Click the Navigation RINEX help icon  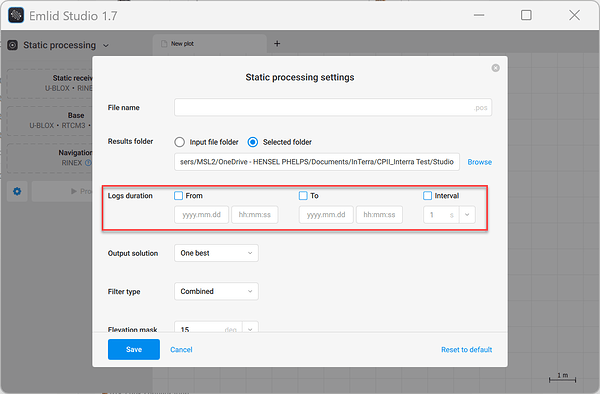pos(88,163)
